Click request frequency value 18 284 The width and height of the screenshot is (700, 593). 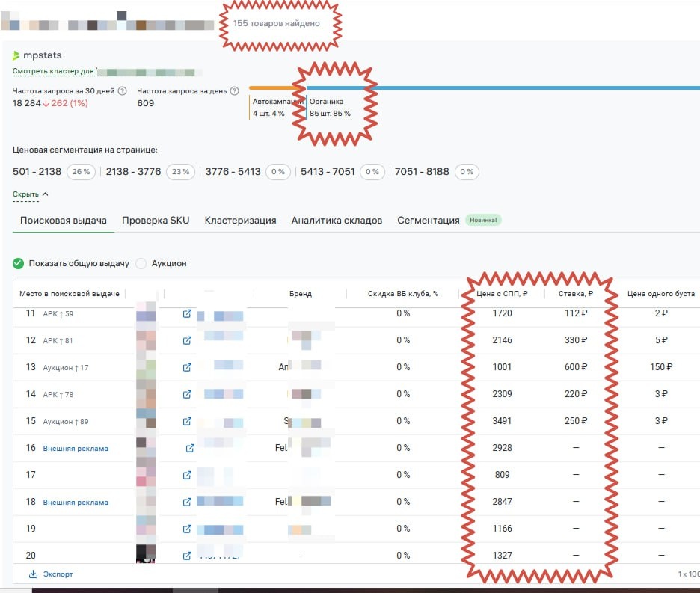click(26, 103)
